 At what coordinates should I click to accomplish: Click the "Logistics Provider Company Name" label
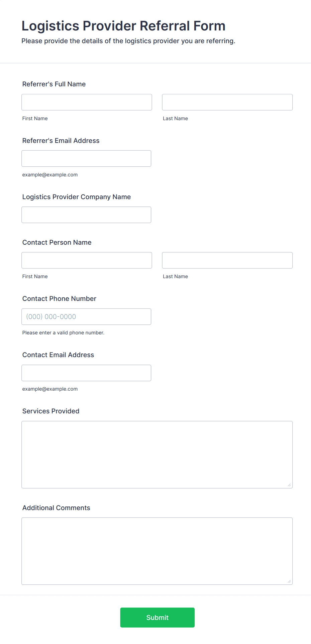click(x=77, y=197)
